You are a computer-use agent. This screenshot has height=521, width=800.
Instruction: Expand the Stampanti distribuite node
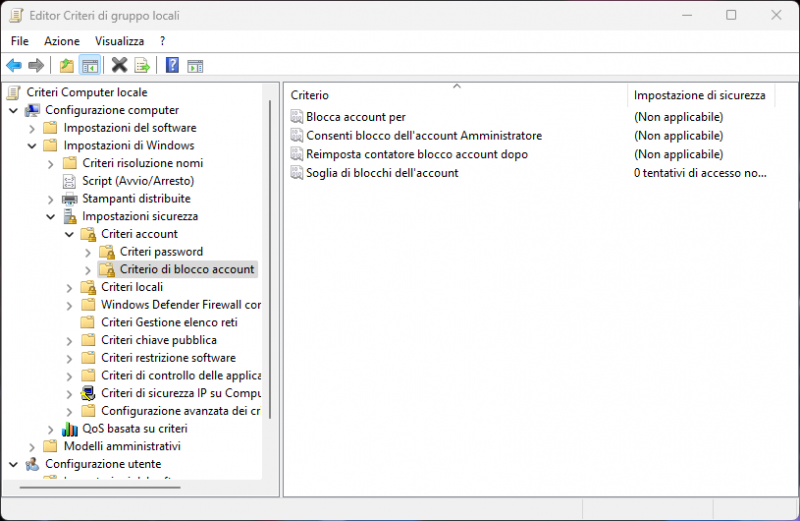pos(51,199)
